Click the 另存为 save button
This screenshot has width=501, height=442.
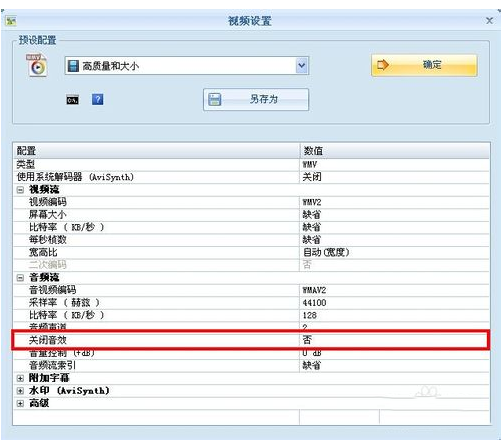(x=256, y=99)
